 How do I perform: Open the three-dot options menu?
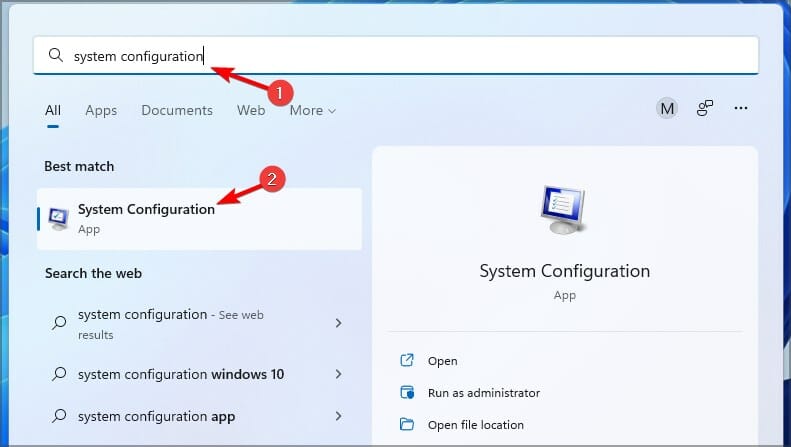(x=741, y=108)
